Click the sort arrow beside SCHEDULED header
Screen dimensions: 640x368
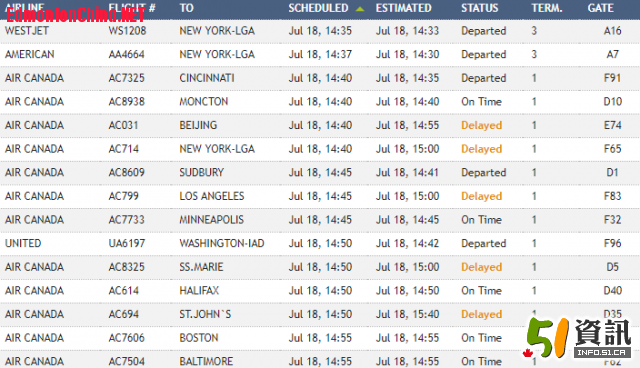click(x=360, y=9)
